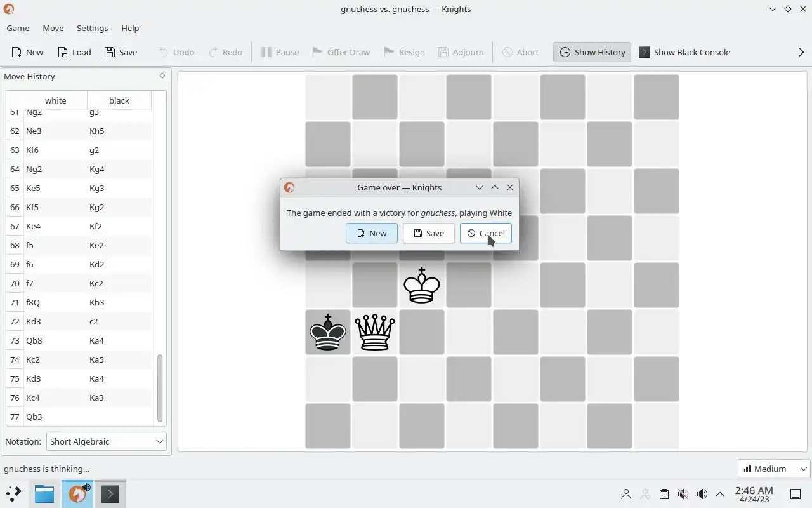Click Save in Game over dialog

click(428, 233)
